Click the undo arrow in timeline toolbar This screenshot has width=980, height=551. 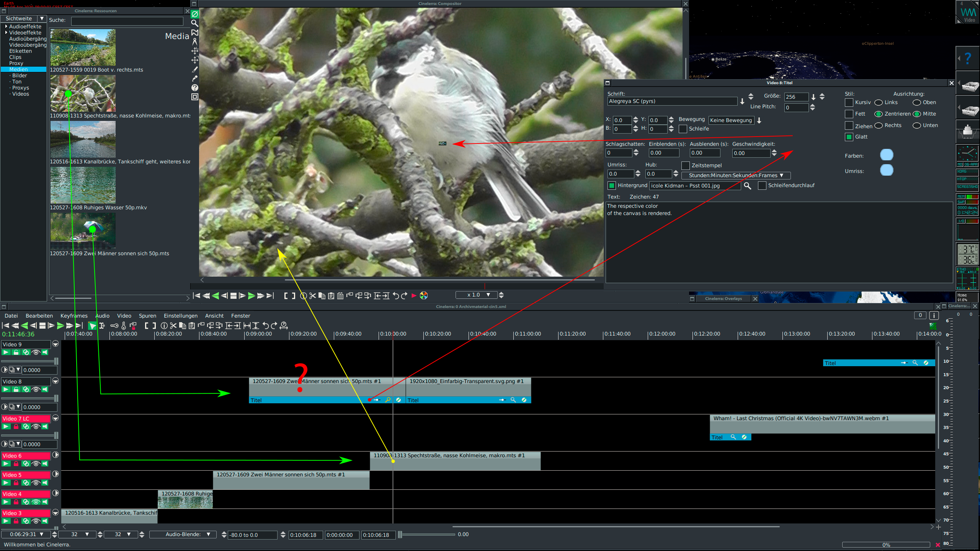(x=265, y=326)
